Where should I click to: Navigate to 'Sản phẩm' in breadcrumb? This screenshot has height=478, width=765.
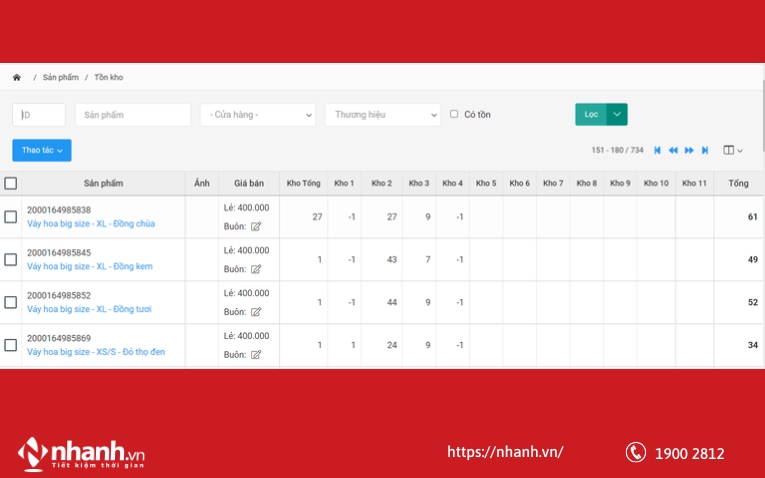click(60, 77)
